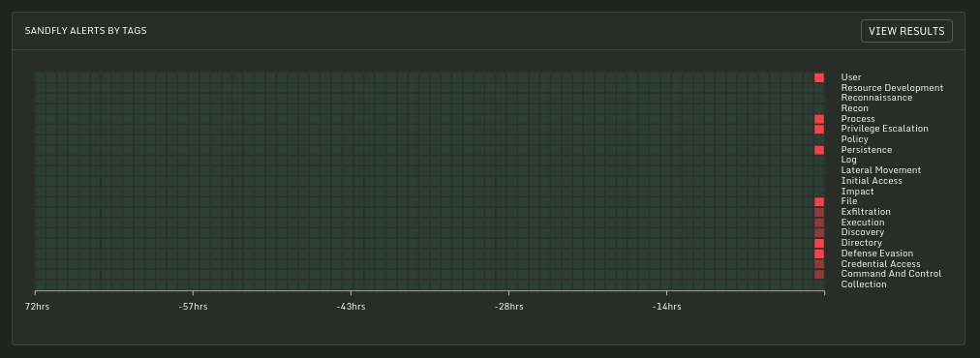Click the red File alert cell
Screen dimensions: 980x358
(819, 202)
